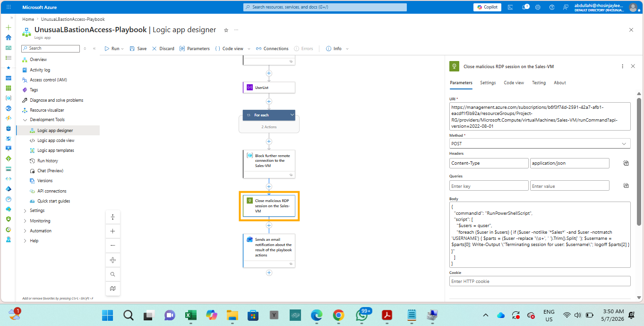This screenshot has width=644, height=326.
Task: Open the Azure portal menu grid icon
Action: [x=9, y=7]
